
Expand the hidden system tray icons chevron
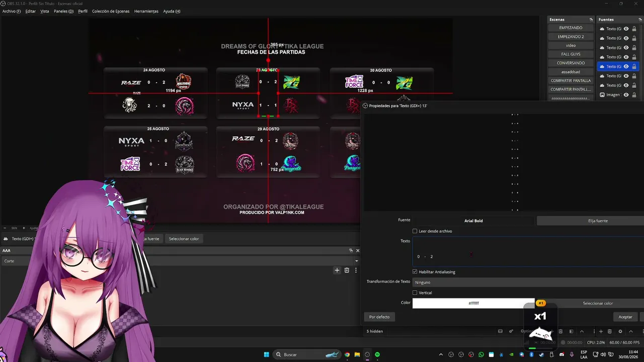441,354
